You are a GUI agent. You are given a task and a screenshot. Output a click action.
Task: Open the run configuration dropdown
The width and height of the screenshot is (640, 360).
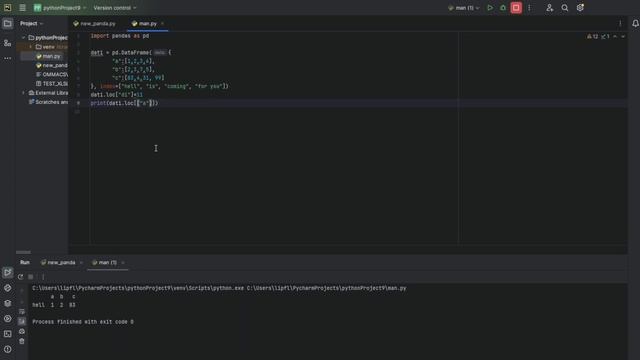click(x=464, y=8)
